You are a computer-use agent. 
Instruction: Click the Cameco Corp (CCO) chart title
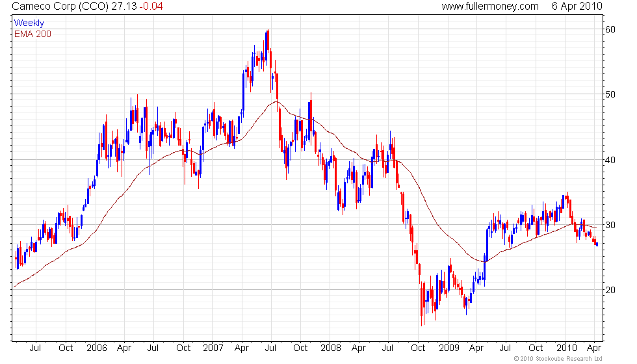pyautogui.click(x=60, y=6)
